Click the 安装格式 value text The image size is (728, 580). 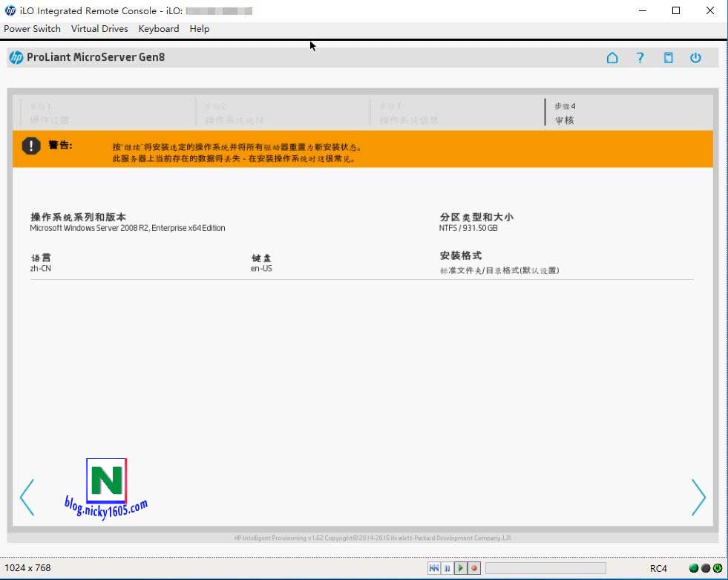[x=499, y=270]
